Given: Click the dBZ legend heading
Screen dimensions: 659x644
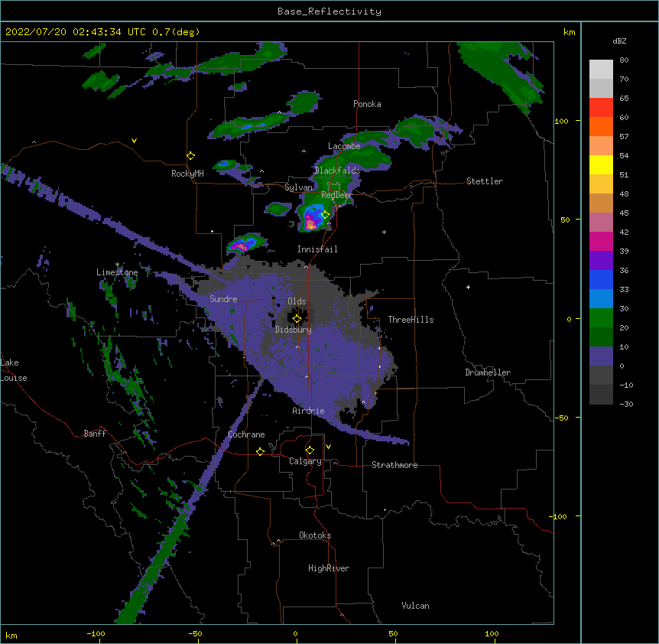Looking at the screenshot, I should [x=619, y=41].
